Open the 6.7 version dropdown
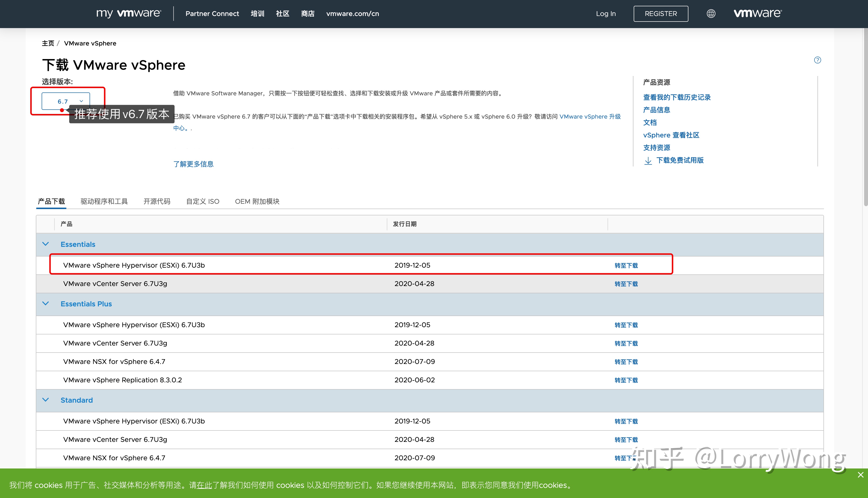868x498 pixels. click(66, 101)
